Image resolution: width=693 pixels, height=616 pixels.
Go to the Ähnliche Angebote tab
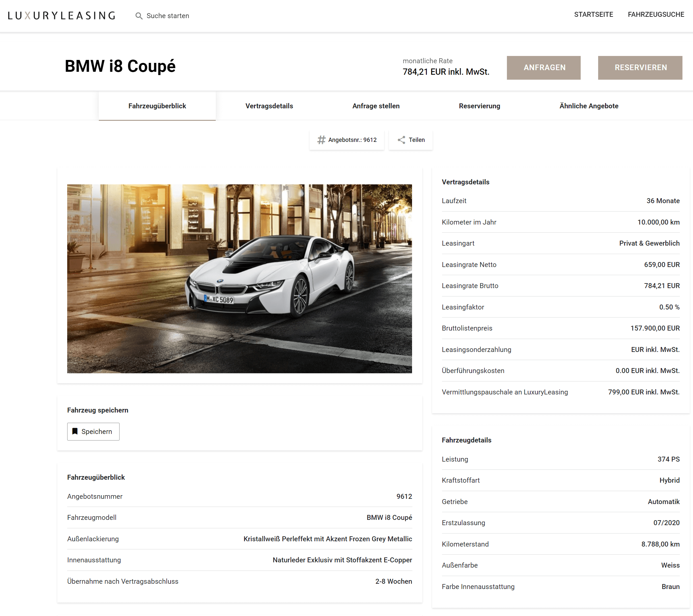click(x=589, y=106)
